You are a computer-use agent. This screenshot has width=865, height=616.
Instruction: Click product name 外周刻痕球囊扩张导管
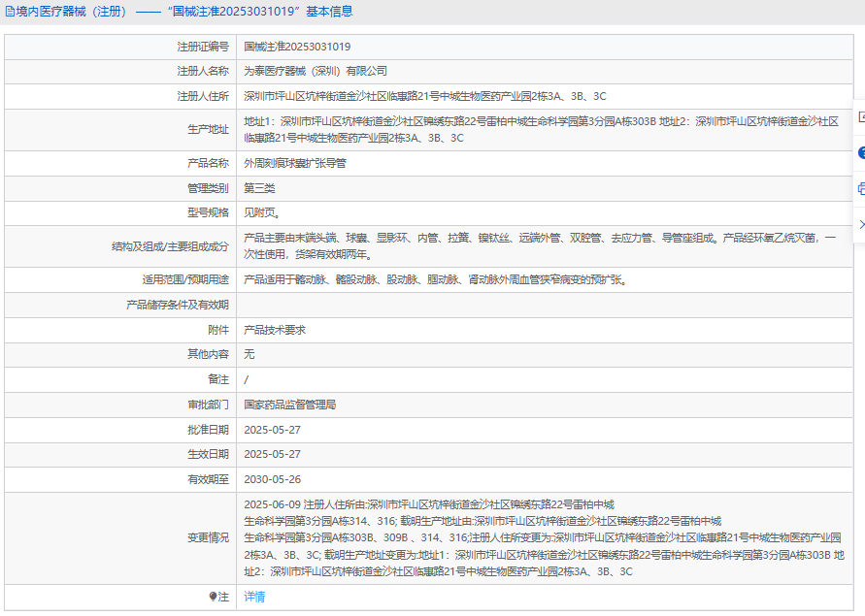[x=294, y=163]
